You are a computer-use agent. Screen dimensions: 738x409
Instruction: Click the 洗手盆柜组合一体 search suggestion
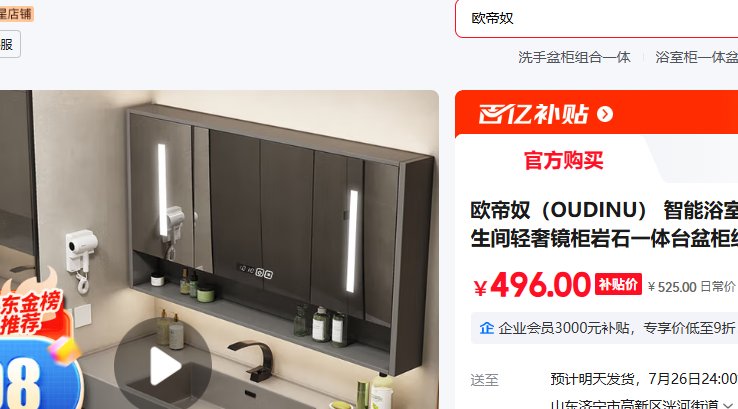click(574, 57)
